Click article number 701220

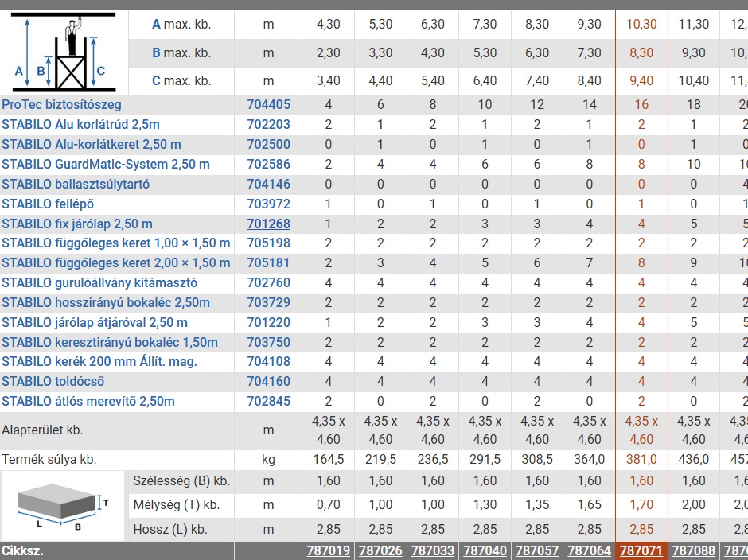(269, 322)
